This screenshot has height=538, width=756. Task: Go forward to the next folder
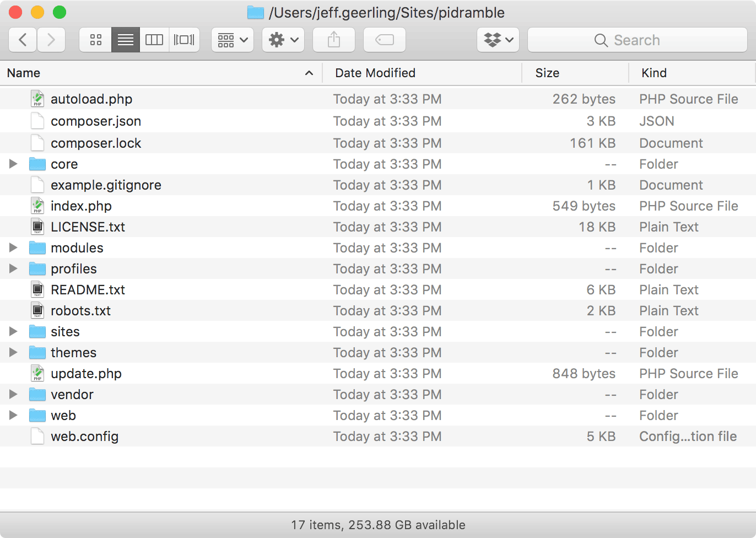[x=51, y=40]
